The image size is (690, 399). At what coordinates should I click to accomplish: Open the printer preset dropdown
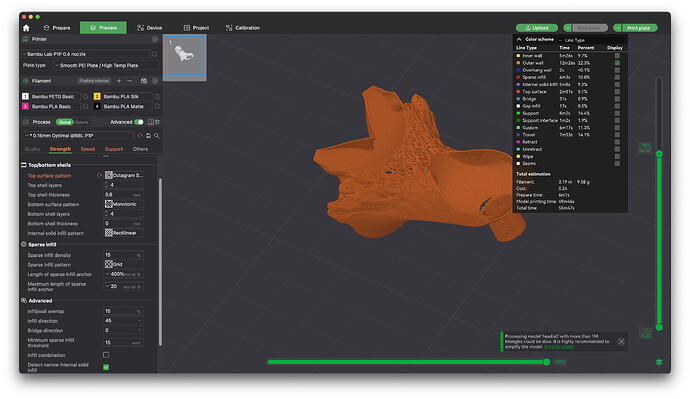(86, 54)
